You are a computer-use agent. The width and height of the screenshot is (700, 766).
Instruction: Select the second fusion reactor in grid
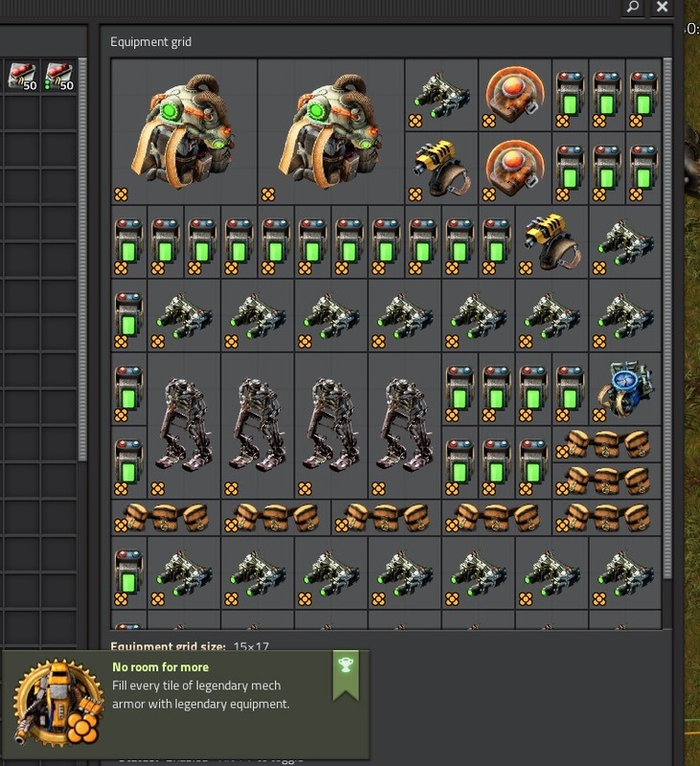click(x=331, y=131)
